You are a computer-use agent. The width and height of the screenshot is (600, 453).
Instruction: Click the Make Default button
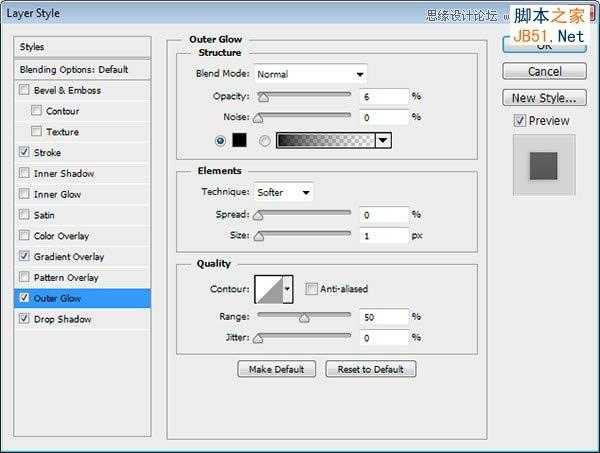point(277,369)
